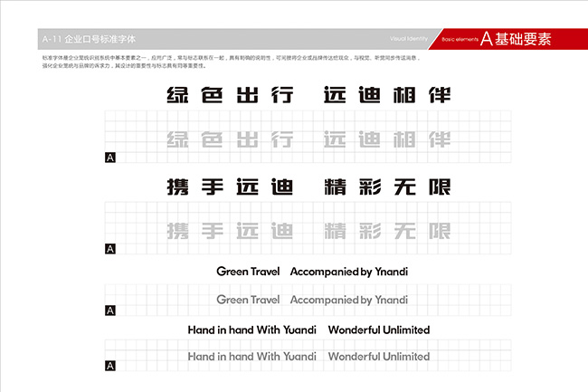Click the Basic elements label in red banner
Viewport: 588px width, 392px height.
click(459, 40)
